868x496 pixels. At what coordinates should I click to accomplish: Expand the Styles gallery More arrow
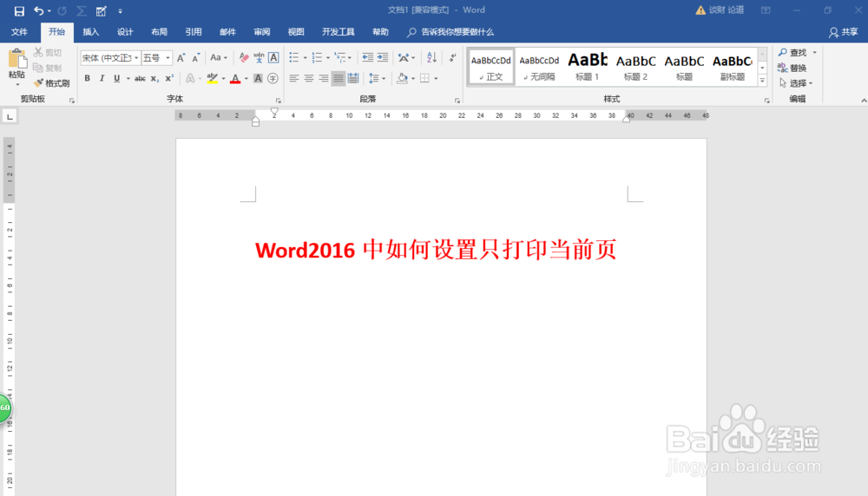(762, 81)
